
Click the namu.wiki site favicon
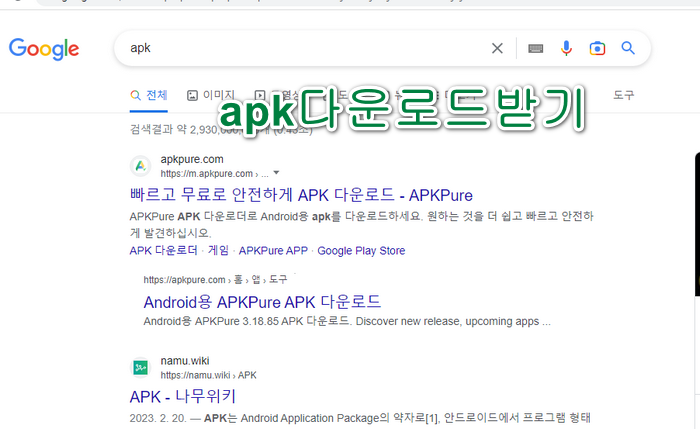(x=141, y=368)
